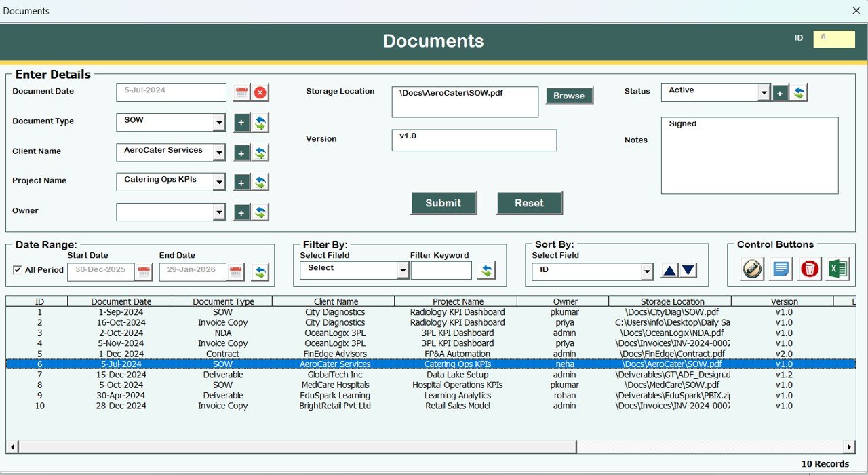868x475 pixels.
Task: Edit the selected record using the pencil icon
Action: click(x=751, y=269)
